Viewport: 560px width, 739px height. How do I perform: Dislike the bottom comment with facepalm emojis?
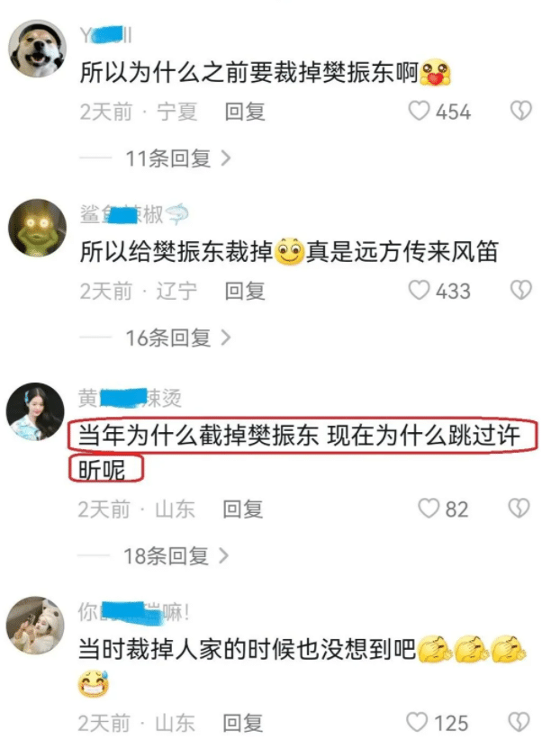click(519, 722)
